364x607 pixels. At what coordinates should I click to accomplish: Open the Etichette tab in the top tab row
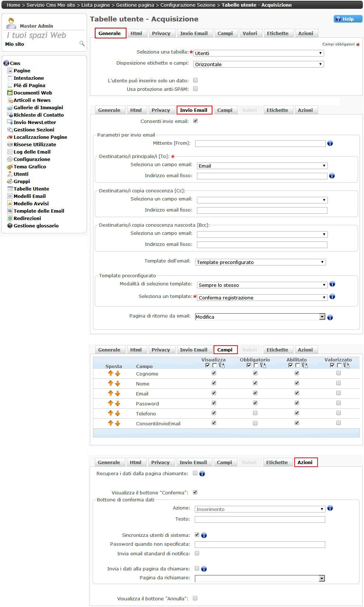(x=278, y=33)
